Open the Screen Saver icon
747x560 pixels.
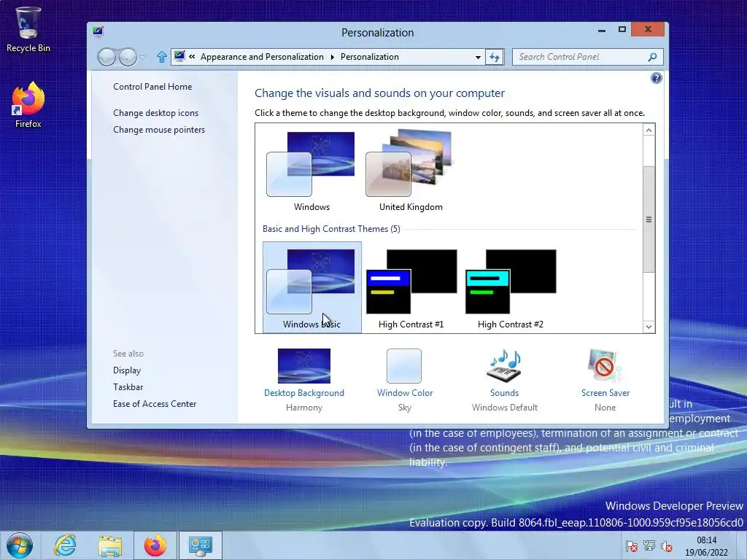(605, 366)
